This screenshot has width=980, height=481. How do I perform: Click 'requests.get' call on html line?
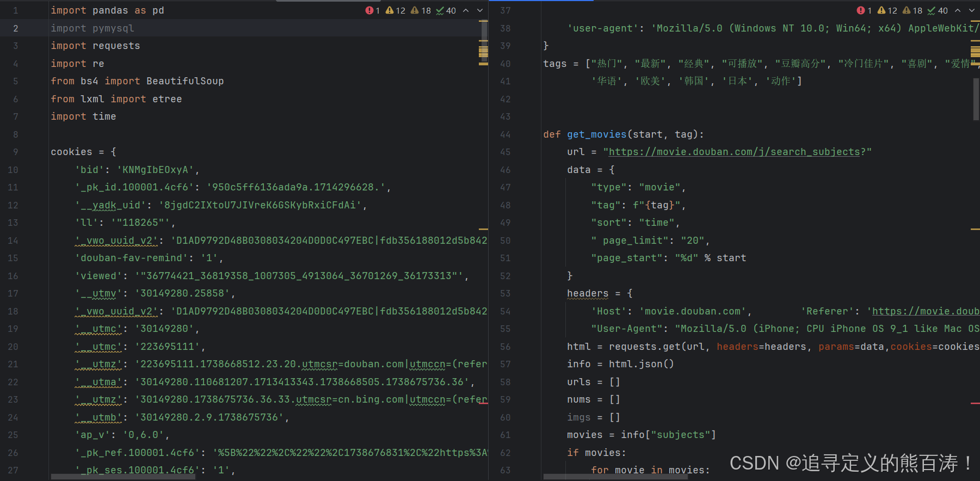645,347
